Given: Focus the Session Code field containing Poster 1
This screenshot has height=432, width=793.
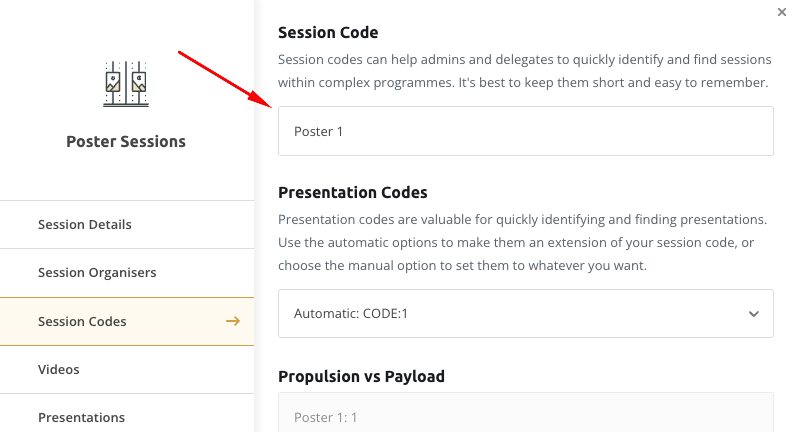Looking at the screenshot, I should [x=525, y=131].
